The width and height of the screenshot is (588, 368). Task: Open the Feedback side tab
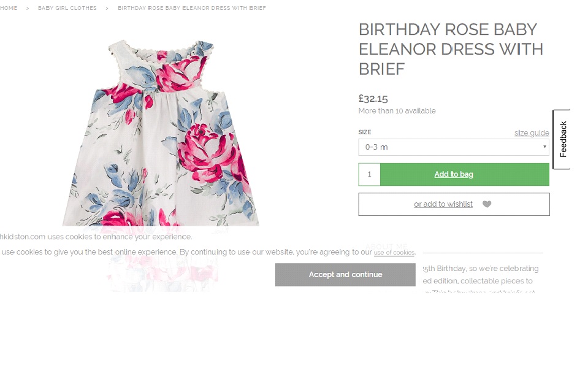(562, 139)
